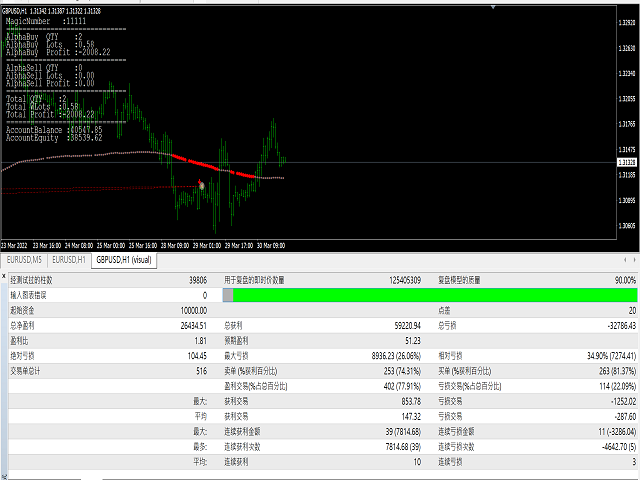This screenshot has height=480, width=640.
Task: Click the spread value 20
Action: [x=632, y=311]
